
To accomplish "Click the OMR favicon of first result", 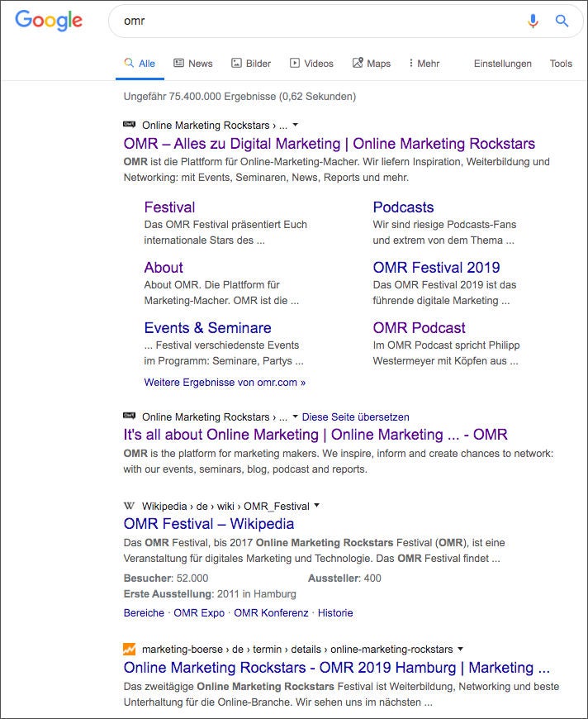I will [130, 125].
